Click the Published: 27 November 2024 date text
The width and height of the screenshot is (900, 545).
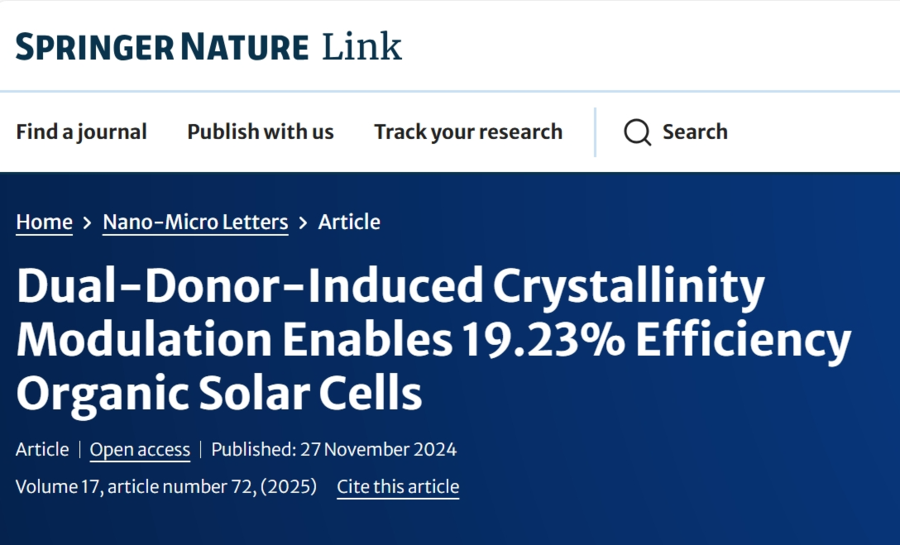point(334,449)
